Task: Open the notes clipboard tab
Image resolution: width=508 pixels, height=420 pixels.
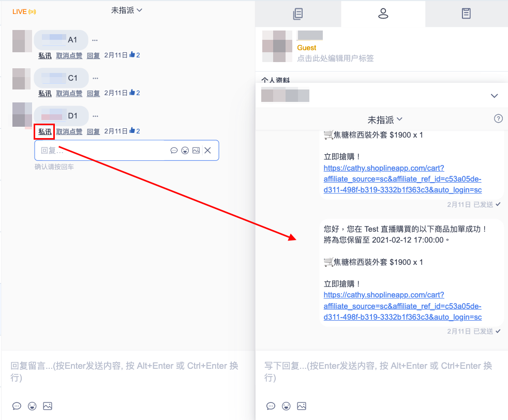Action: (x=466, y=13)
